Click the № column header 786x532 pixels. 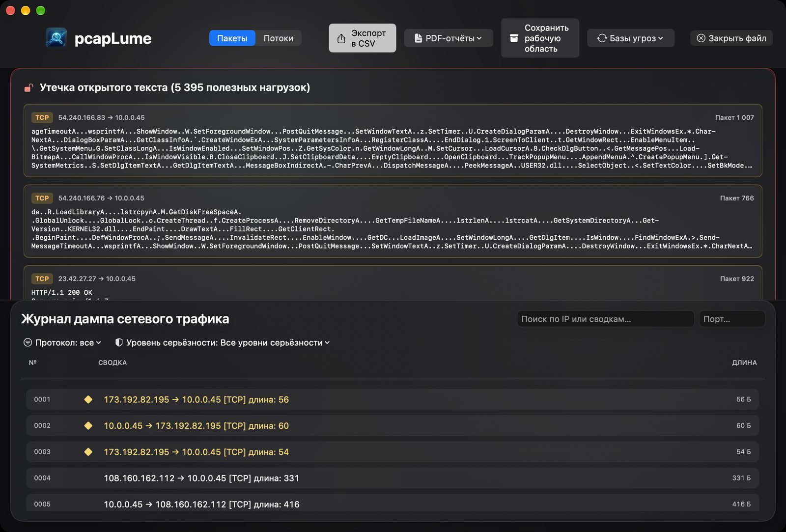coord(33,363)
